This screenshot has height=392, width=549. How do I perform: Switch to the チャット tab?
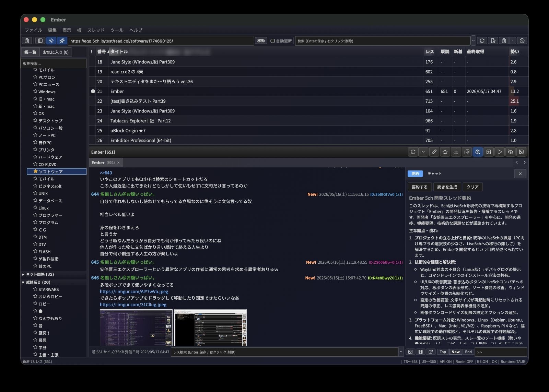click(x=435, y=174)
